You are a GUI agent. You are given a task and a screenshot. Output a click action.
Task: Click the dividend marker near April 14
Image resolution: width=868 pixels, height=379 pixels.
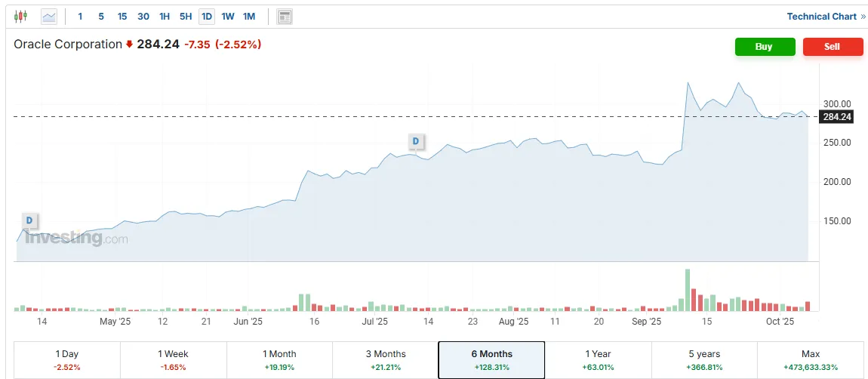click(x=29, y=220)
